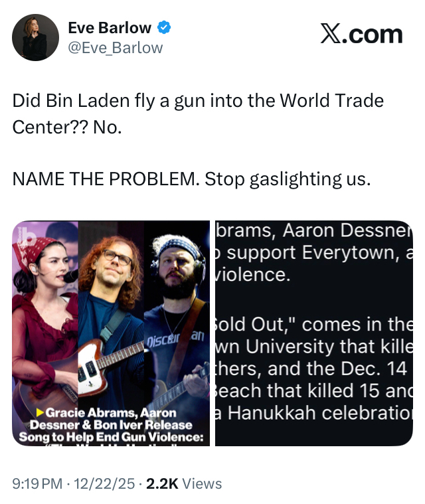425x504 pixels.
Task: Click the 12/22/25 post date
Action: (x=104, y=484)
